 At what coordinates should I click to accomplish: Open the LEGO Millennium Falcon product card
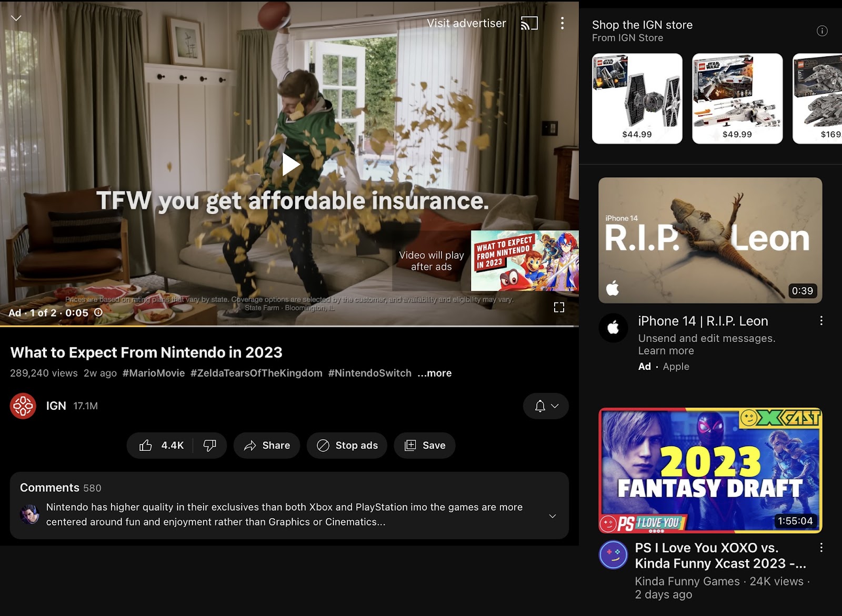click(x=817, y=98)
